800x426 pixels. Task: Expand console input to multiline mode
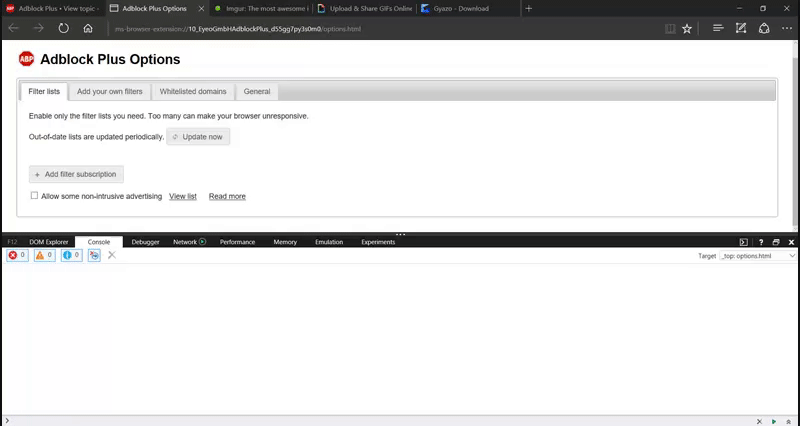coord(788,421)
